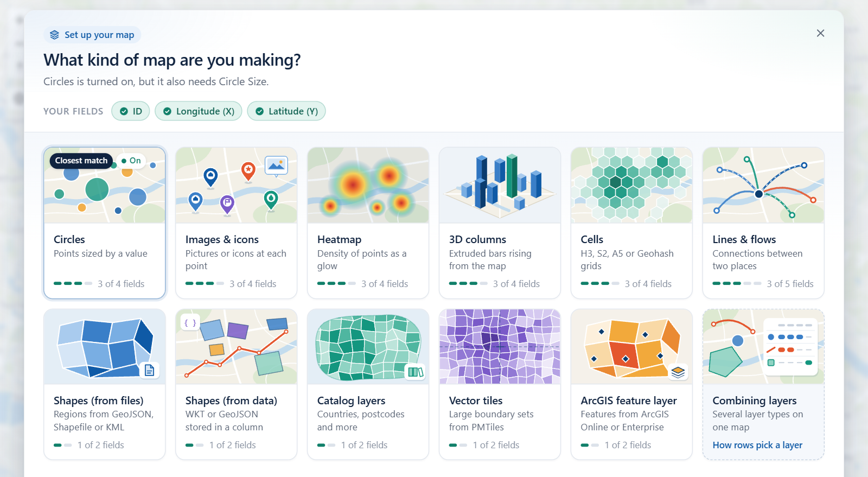868x477 pixels.
Task: Choose the Cells hexagon grid thumbnail
Action: 631,185
